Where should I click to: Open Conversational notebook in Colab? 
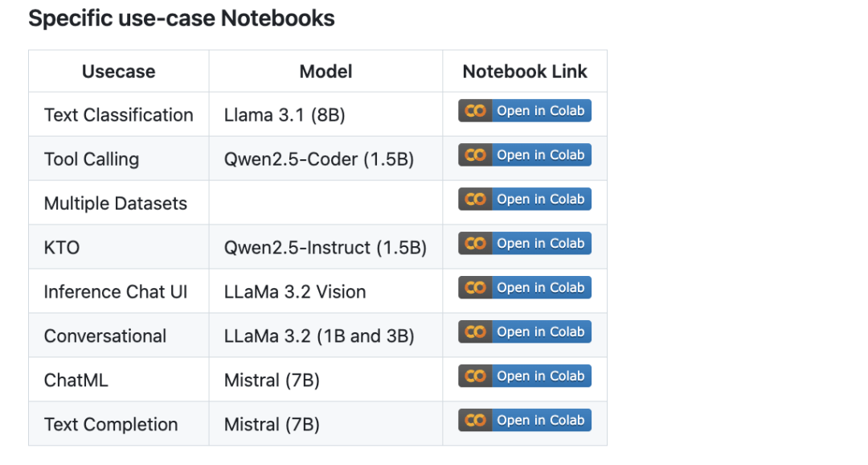click(525, 332)
